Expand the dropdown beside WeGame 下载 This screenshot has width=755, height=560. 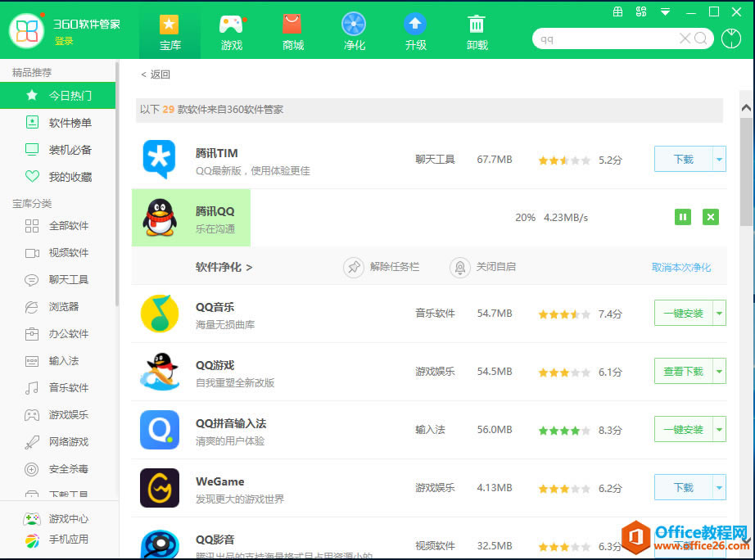719,487
